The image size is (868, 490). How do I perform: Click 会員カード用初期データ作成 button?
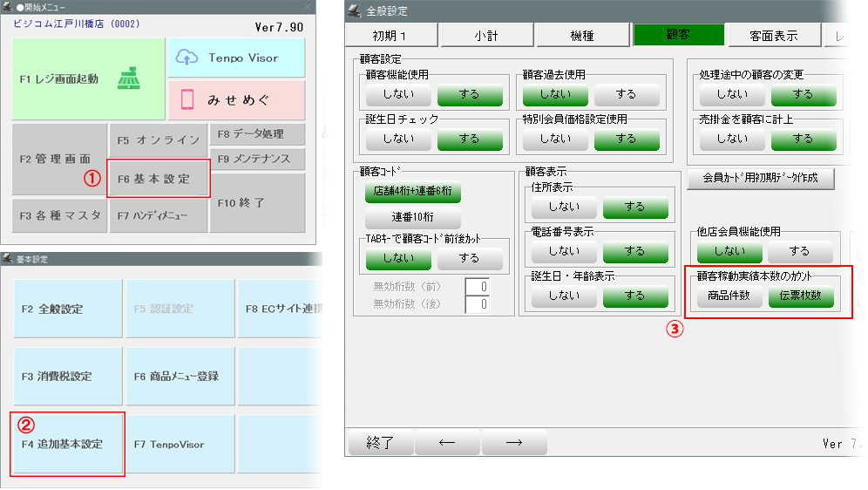762,179
